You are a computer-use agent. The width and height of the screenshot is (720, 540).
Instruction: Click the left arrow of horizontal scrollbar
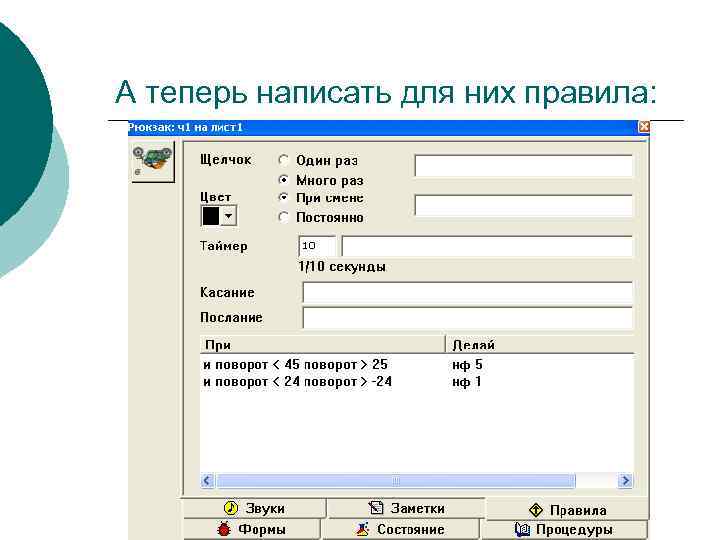click(208, 481)
